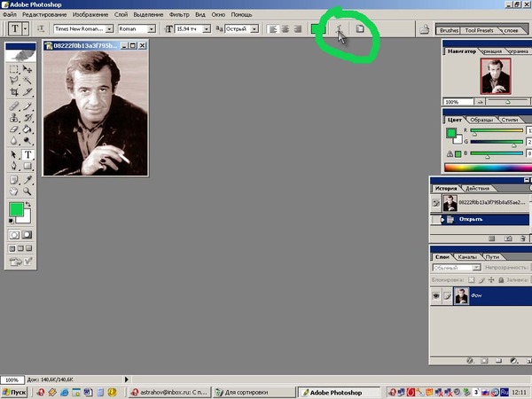532x399 pixels.
Task: Open the Times New Roman font dropdown
Action: pyautogui.click(x=109, y=29)
